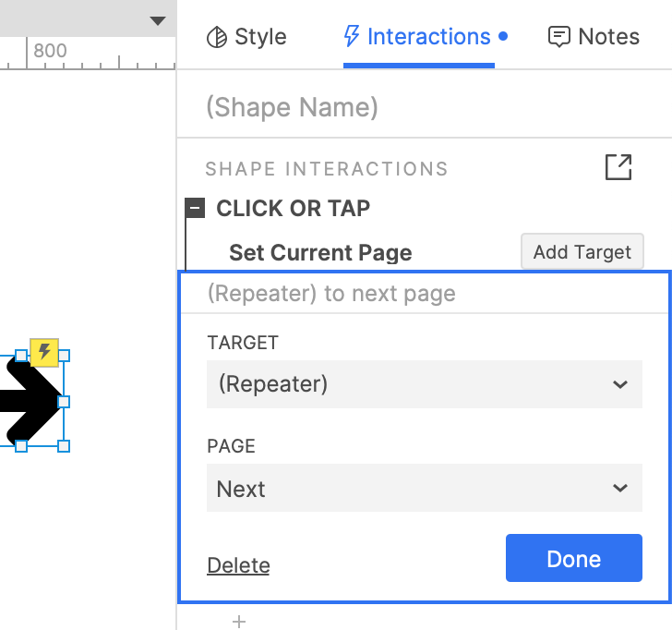Confirm the action with Done
This screenshot has width=672, height=630.
coord(573,558)
